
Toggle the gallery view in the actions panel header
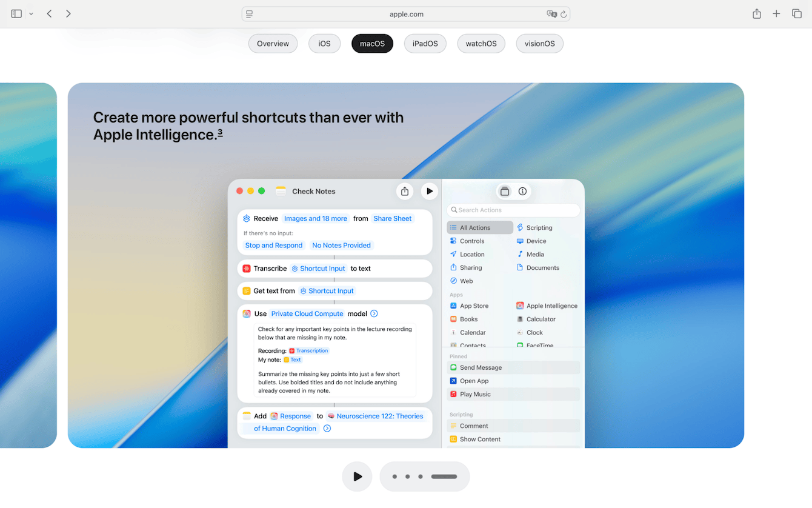[505, 191]
